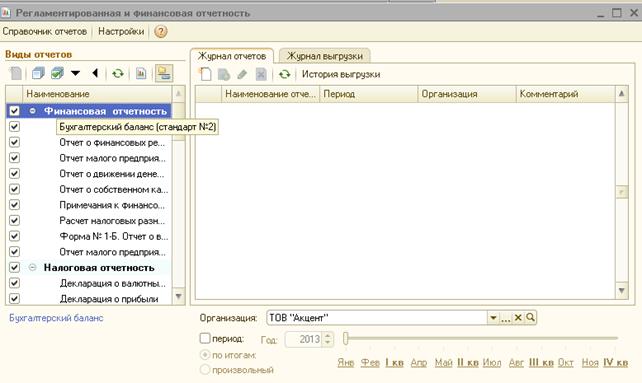
Task: Open the blue Бухгалтерский баланс link below list
Action: [56, 318]
